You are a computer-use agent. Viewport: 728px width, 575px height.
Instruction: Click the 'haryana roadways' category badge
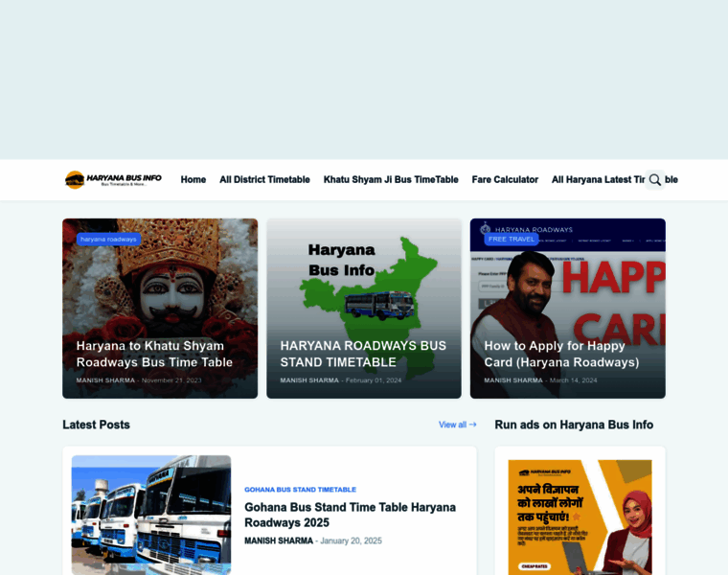coord(108,240)
